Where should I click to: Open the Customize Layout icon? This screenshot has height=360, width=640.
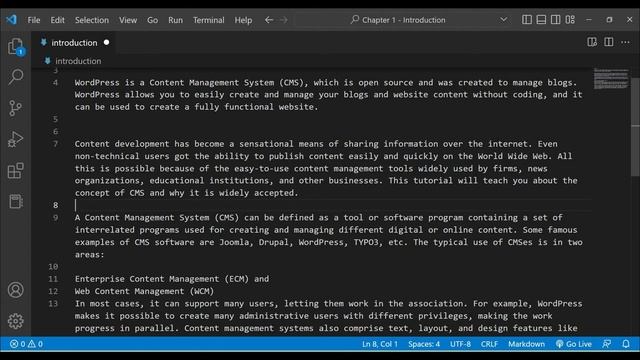[570, 20]
